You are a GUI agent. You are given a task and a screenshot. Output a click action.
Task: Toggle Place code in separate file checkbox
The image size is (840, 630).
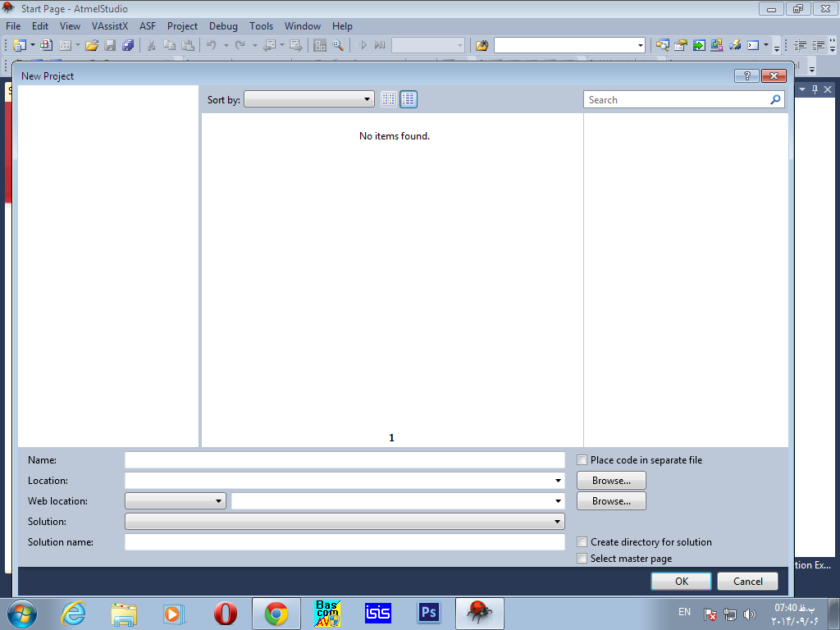(582, 459)
